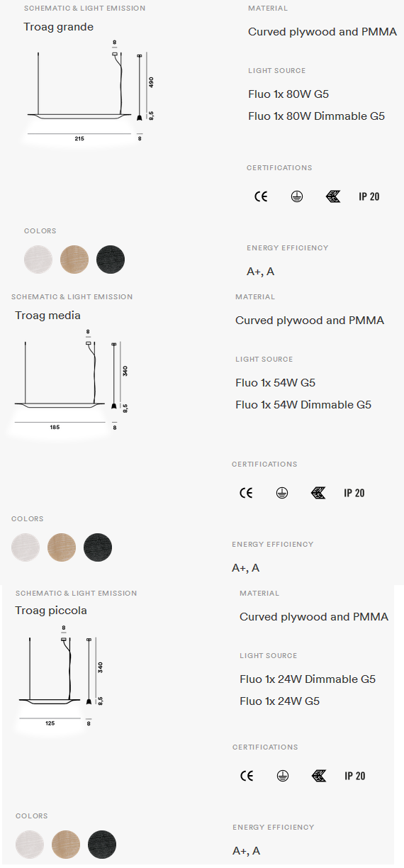The width and height of the screenshot is (404, 868).
Task: Click the earth ground certification icon for Troag grande
Action: coord(296,196)
